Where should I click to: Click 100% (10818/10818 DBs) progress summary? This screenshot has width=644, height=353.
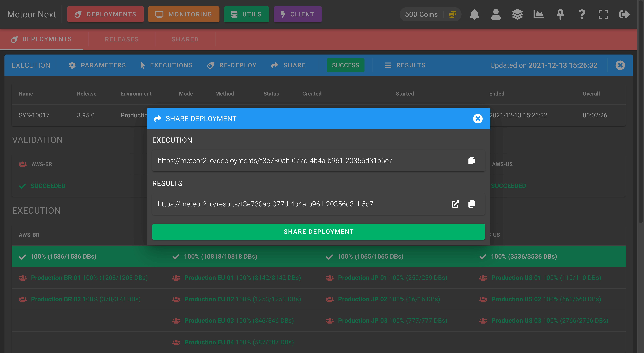coord(220,257)
